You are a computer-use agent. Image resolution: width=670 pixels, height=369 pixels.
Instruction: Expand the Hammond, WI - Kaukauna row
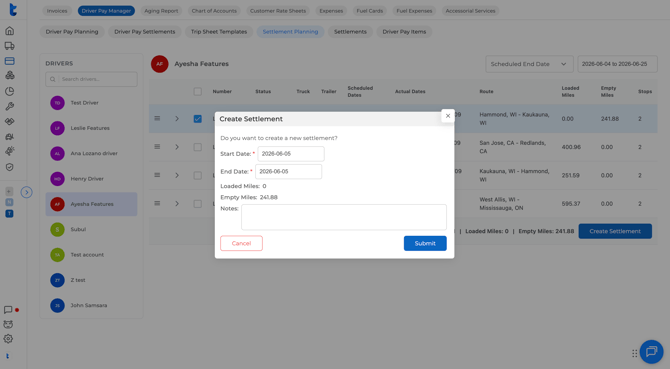click(177, 119)
